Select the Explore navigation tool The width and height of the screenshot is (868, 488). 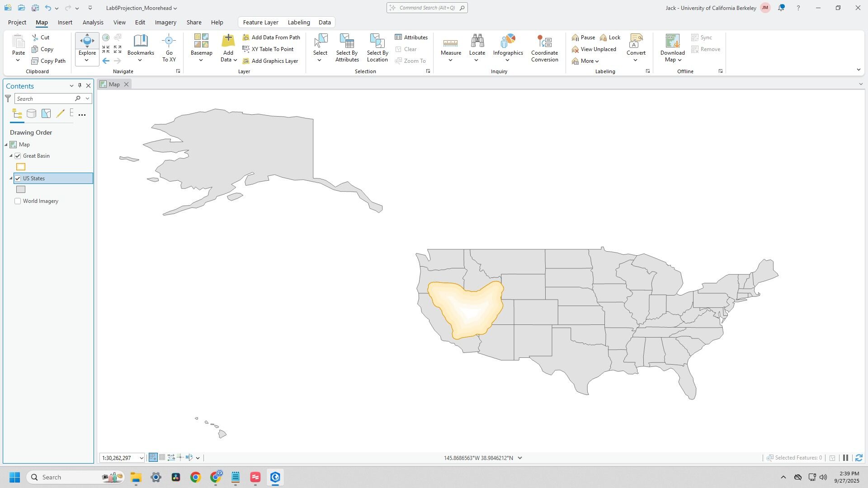tap(87, 41)
